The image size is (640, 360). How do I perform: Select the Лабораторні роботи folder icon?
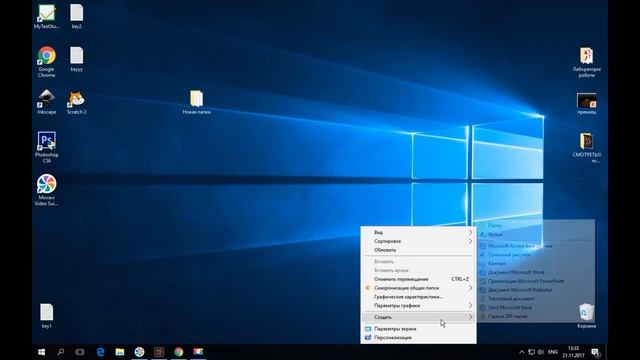pos(587,62)
